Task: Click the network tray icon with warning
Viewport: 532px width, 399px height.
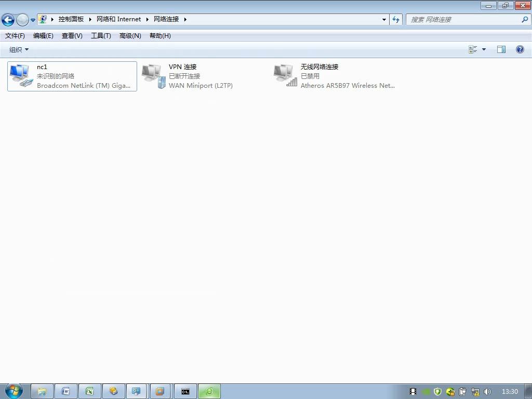Action: click(x=475, y=392)
